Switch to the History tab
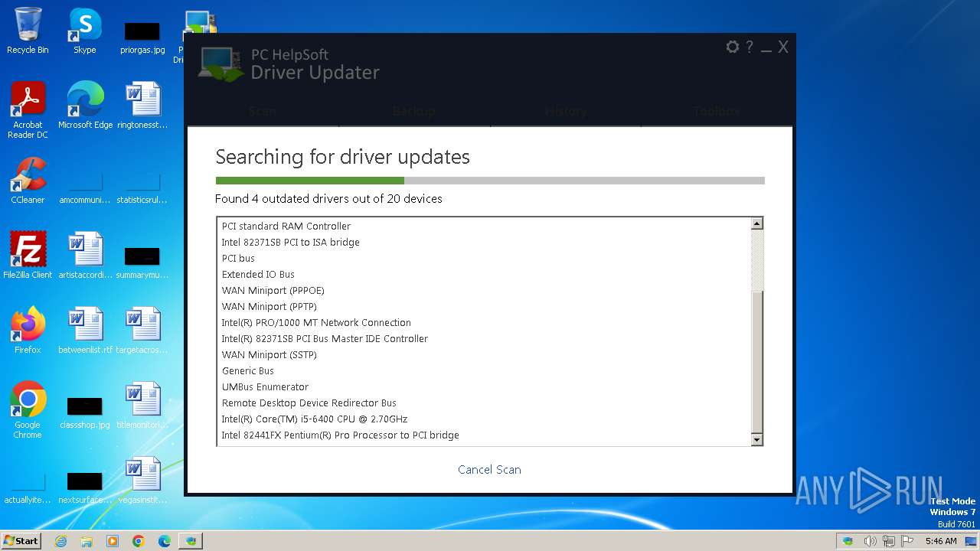 (x=566, y=111)
